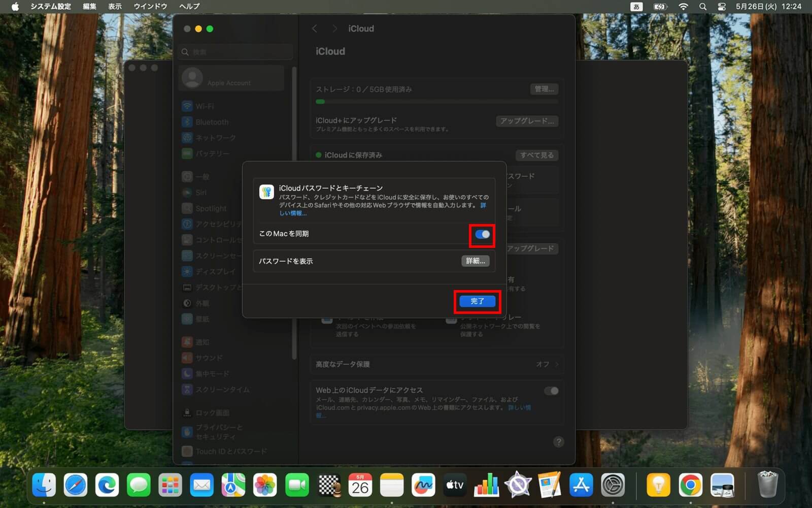Launch Microsoft Edge from the Dock

tap(107, 485)
